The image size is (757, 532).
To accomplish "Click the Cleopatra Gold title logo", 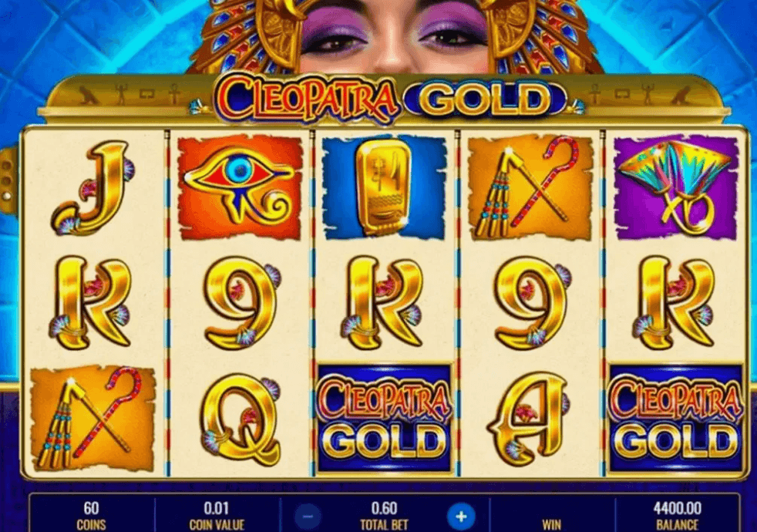I will tap(390, 99).
